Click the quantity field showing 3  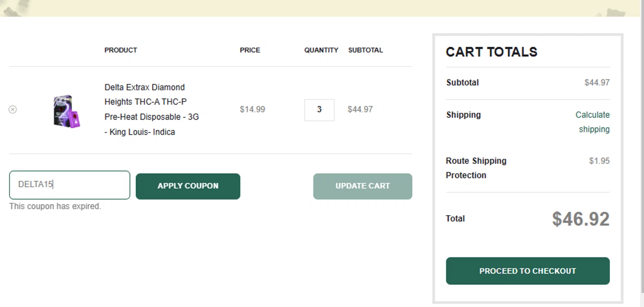click(x=319, y=110)
